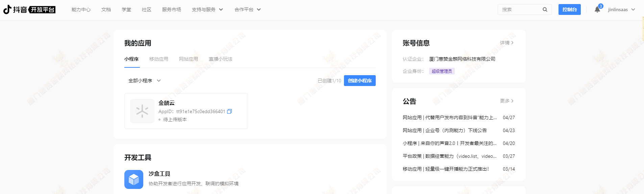The height and width of the screenshot is (194, 644).
Task: Switch to the 移动应用 tab
Action: click(159, 59)
